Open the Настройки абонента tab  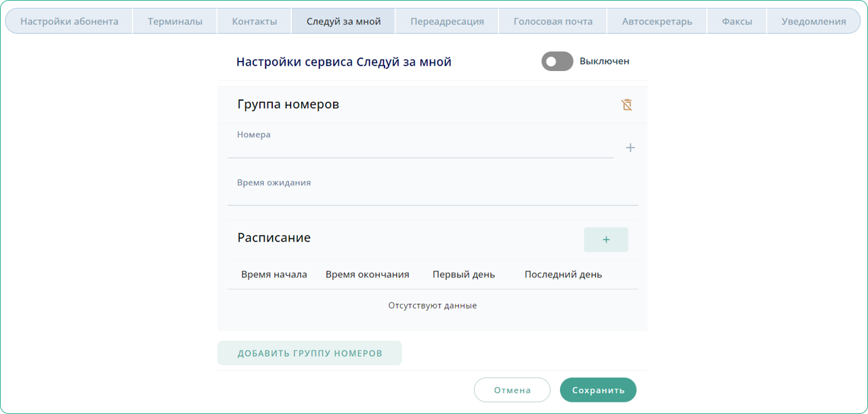tap(69, 21)
